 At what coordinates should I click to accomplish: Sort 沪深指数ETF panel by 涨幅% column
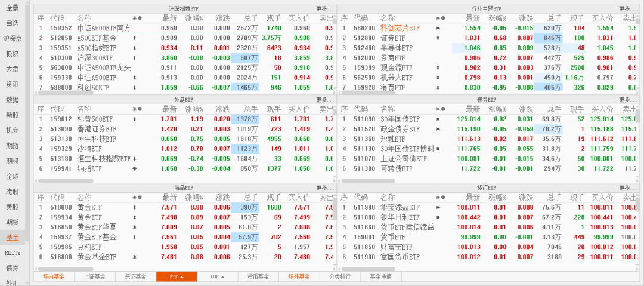pos(194,18)
